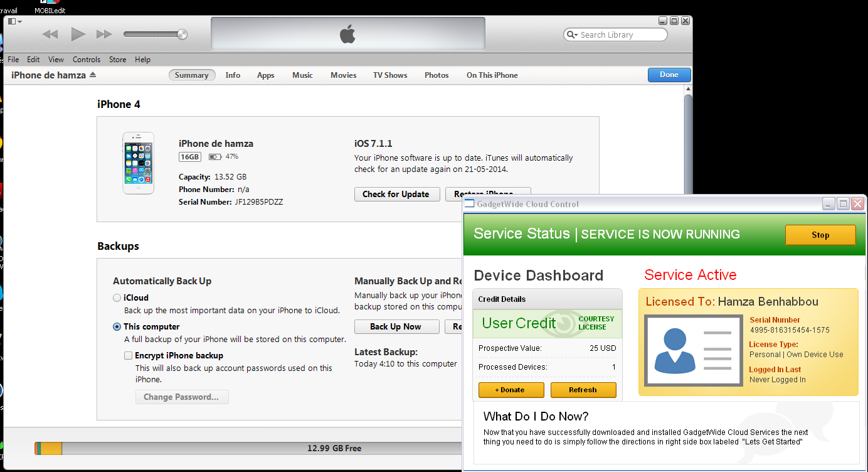Click the Credit Details header
This screenshot has height=472, width=868.
coord(548,299)
